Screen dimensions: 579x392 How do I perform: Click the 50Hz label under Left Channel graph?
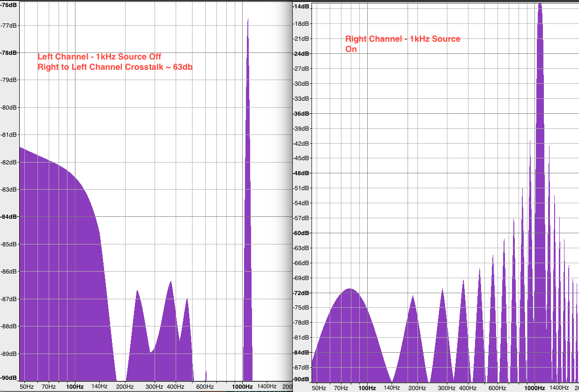(26, 387)
